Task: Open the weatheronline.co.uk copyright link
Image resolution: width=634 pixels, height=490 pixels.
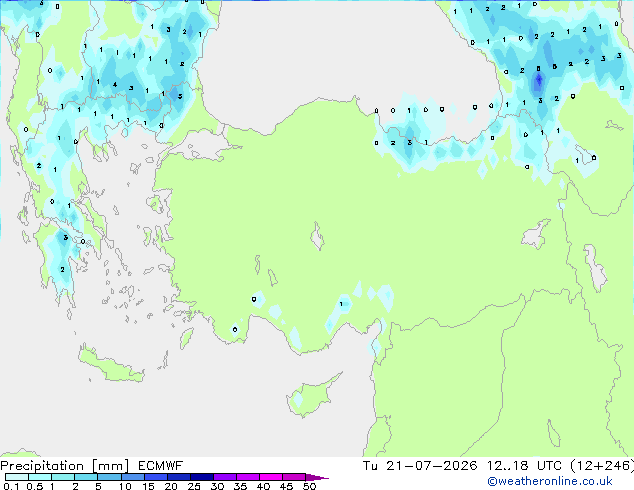Action: 550,481
